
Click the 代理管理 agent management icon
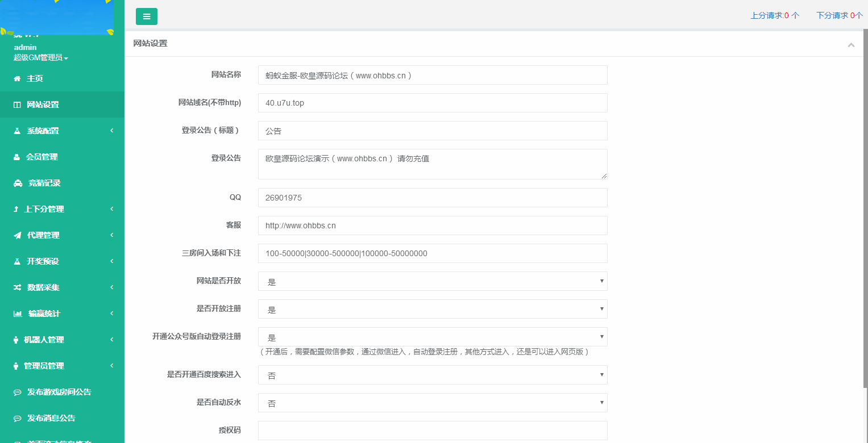pyautogui.click(x=17, y=235)
